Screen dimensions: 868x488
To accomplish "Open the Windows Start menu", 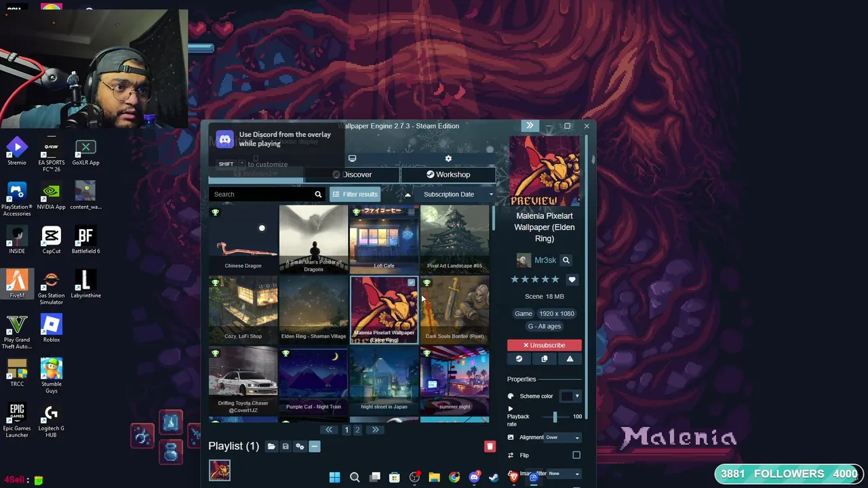I will (334, 478).
